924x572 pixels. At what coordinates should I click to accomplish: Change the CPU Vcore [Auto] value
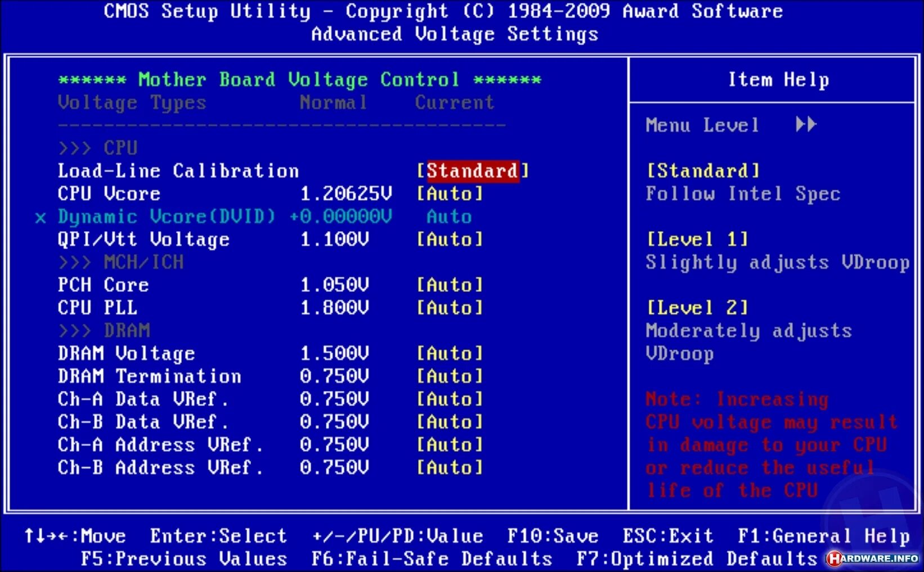450,194
